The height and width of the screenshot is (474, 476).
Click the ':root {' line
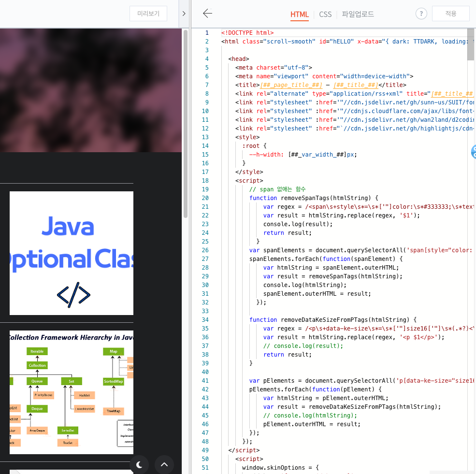click(x=254, y=146)
